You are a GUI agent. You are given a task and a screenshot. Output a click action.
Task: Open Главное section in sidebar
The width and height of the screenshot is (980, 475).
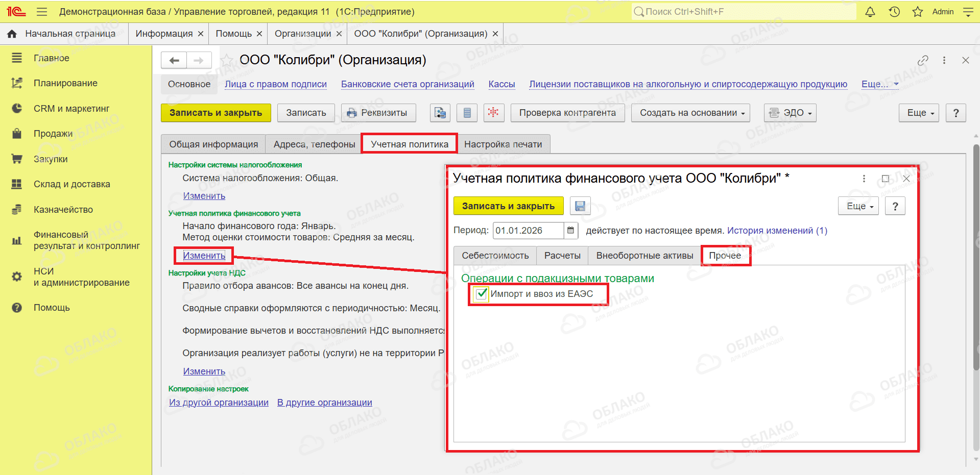pos(76,58)
